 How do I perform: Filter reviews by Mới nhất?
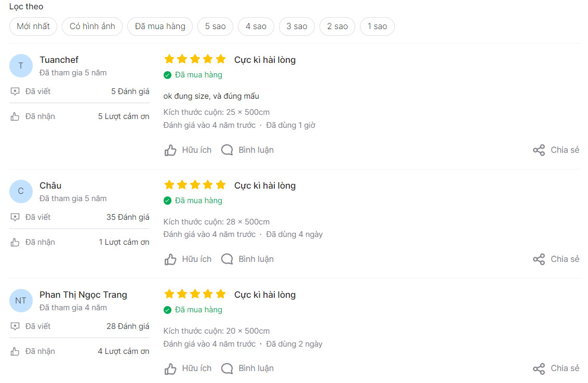click(33, 27)
